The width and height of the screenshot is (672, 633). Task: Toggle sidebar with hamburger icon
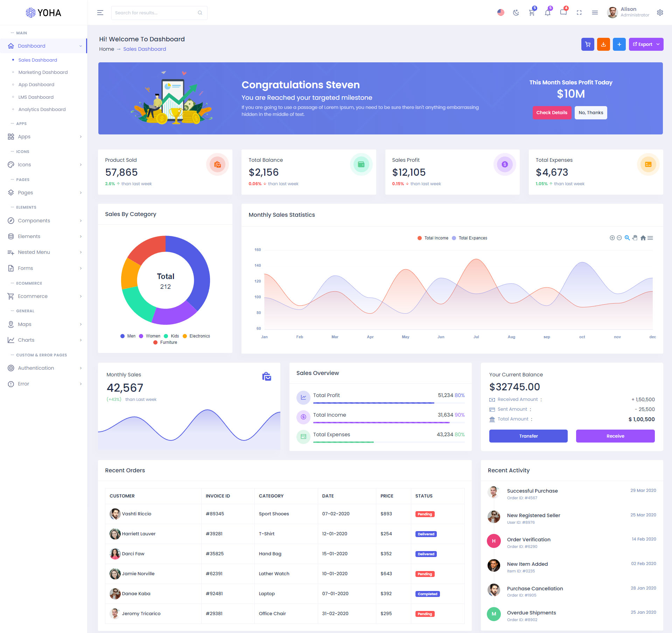100,13
